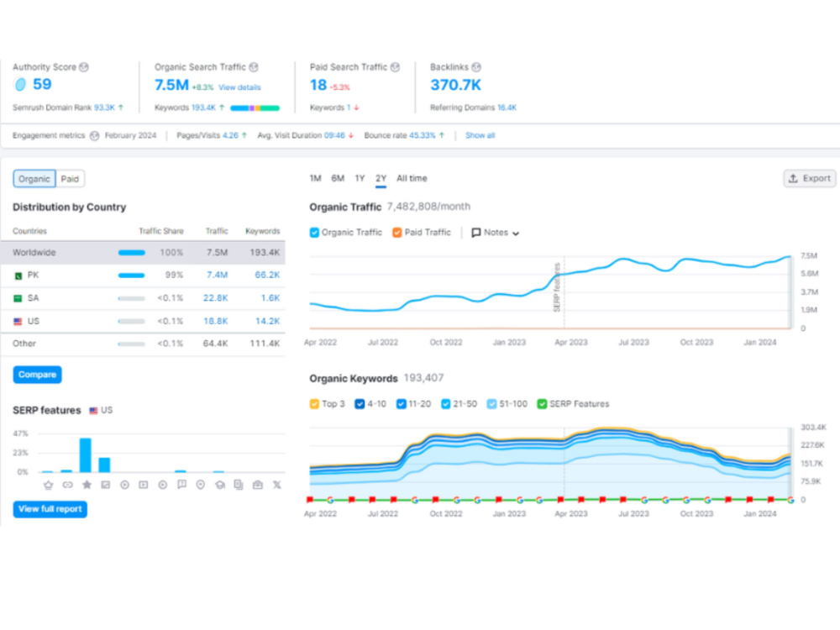Screen dimensions: 840x630
Task: Toggle the 51-100 positions checkbox
Action: pyautogui.click(x=491, y=404)
